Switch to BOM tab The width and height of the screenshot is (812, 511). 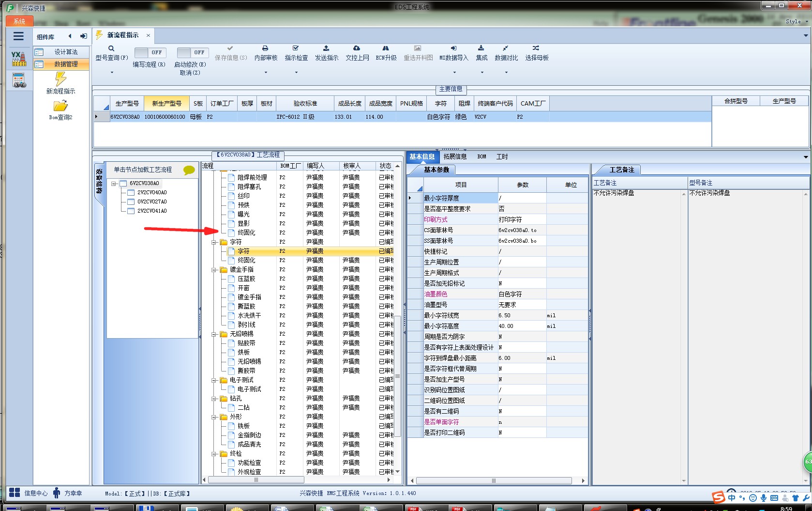[481, 157]
